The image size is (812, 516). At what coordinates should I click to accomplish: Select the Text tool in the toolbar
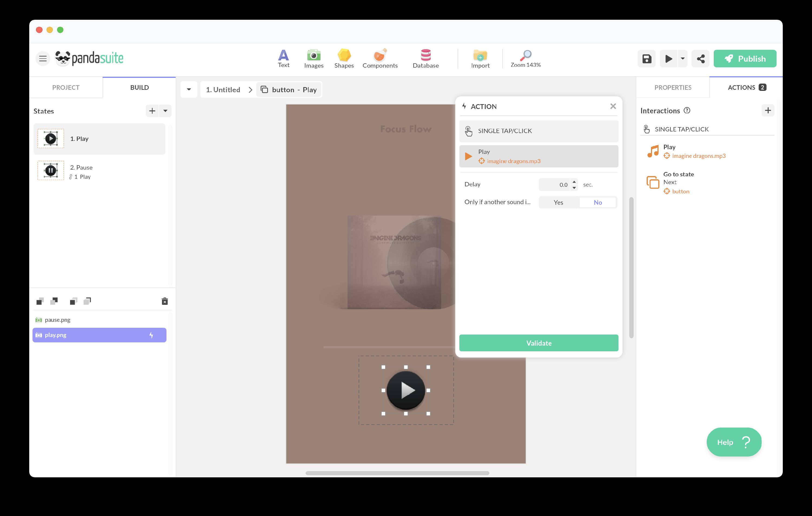[283, 58]
